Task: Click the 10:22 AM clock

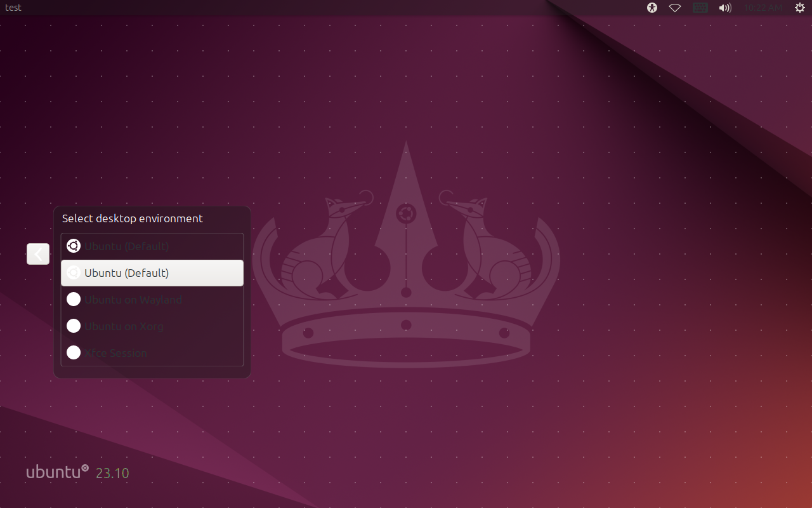Action: [x=763, y=8]
